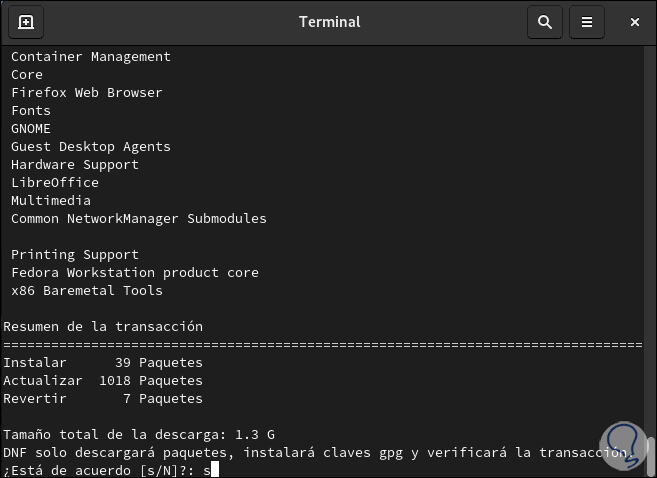
Task: Click the Common NetworkManager Submodules line
Action: [x=139, y=219]
